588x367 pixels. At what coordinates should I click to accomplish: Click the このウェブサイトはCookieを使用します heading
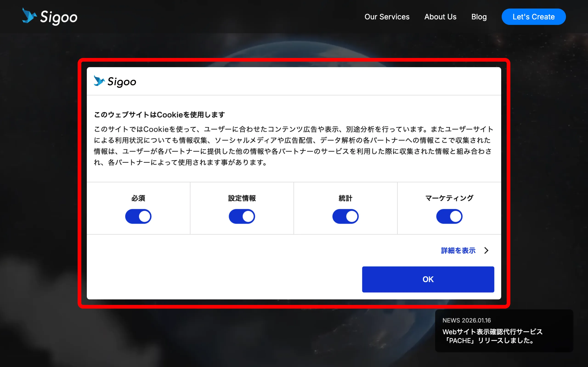(159, 115)
